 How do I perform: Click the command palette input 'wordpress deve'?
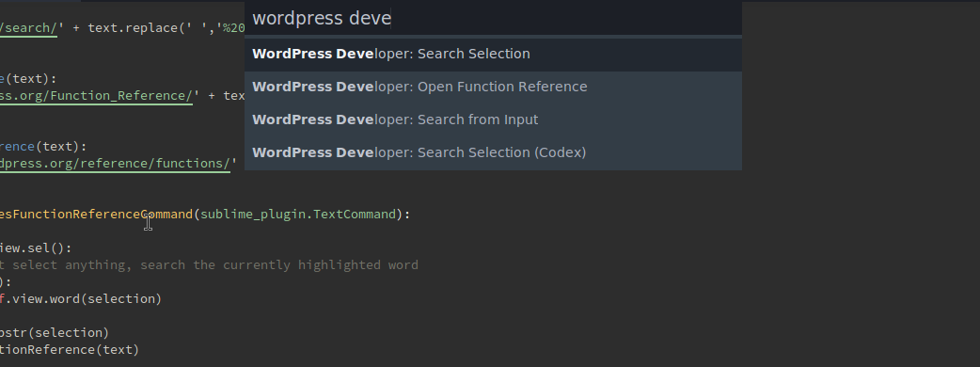pos(493,18)
